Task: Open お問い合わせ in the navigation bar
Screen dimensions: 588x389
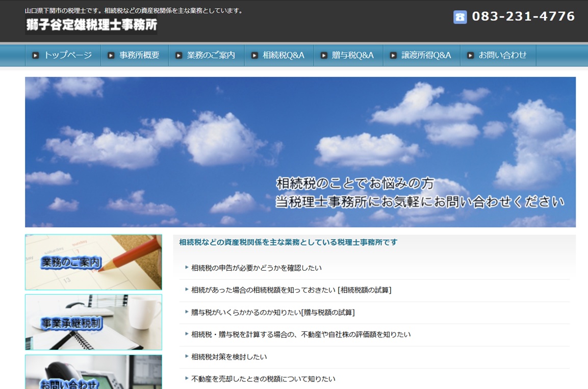Action: [498, 56]
